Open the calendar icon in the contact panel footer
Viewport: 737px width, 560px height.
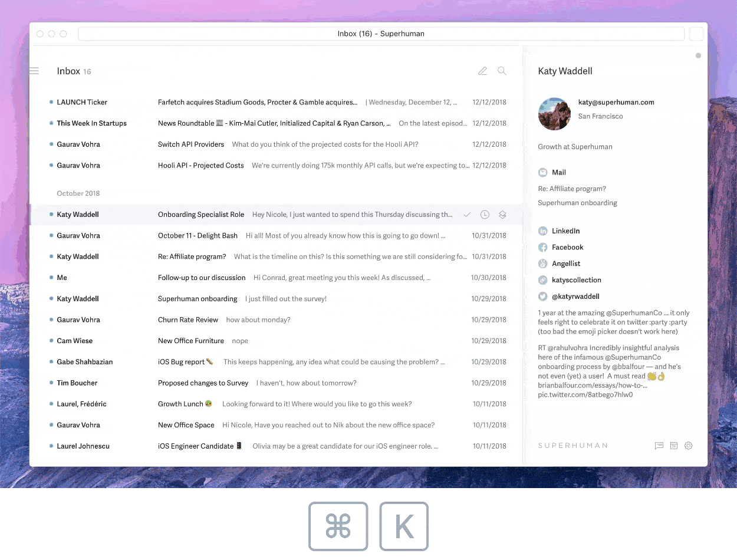point(674,446)
